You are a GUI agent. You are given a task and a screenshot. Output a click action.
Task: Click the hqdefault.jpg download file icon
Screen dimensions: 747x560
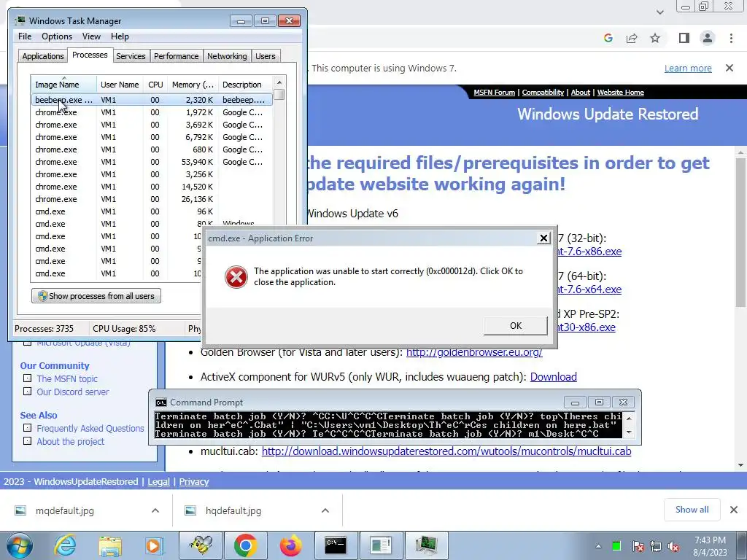[x=190, y=510]
